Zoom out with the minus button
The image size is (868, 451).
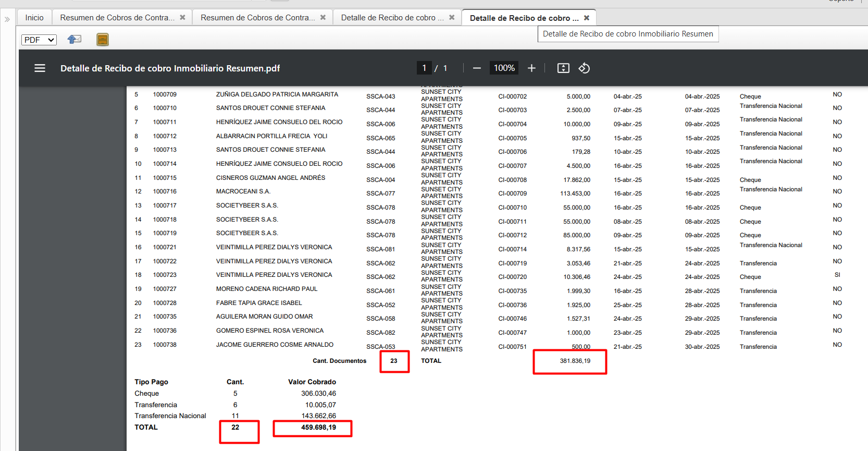pyautogui.click(x=477, y=68)
